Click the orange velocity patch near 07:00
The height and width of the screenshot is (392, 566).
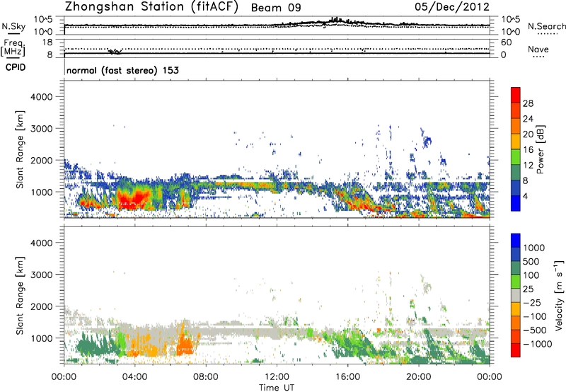pyautogui.click(x=185, y=345)
